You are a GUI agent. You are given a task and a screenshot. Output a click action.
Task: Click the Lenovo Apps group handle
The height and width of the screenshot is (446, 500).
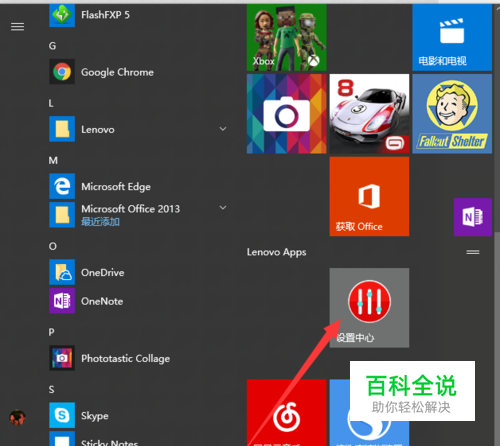[x=473, y=252]
